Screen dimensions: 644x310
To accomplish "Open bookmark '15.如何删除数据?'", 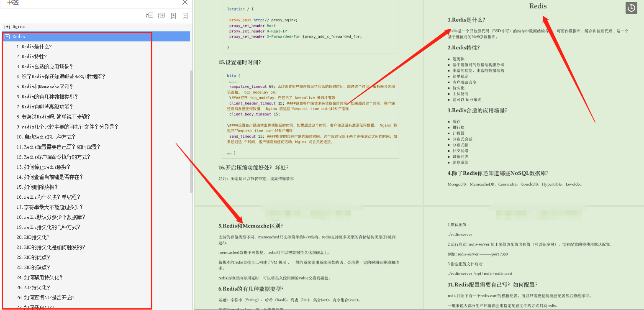I will pyautogui.click(x=37, y=187).
